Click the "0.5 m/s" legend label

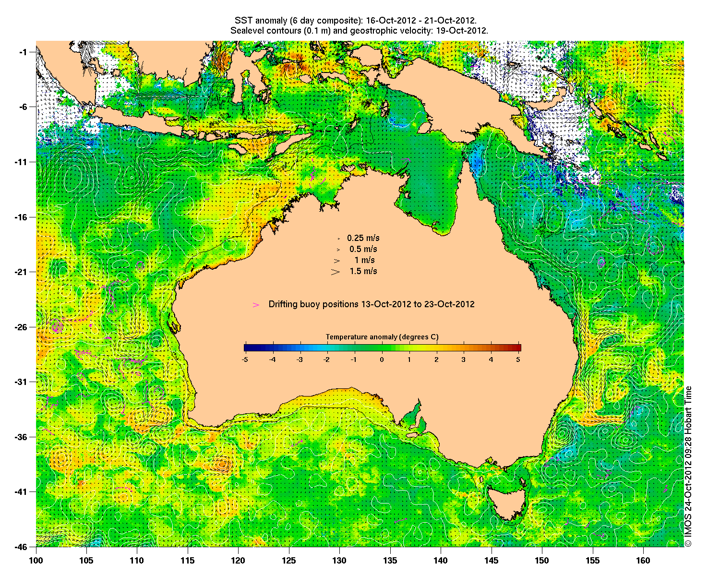click(363, 249)
